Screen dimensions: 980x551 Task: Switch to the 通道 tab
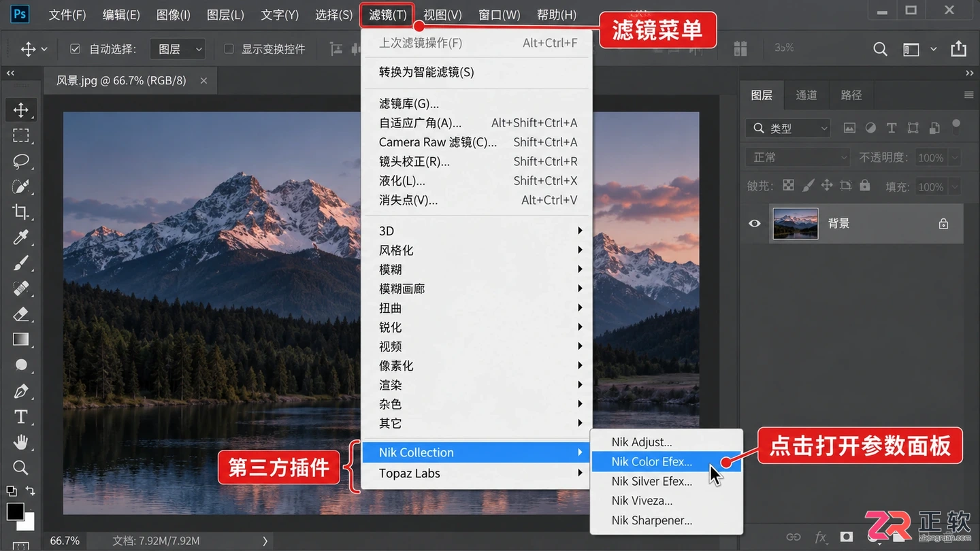click(806, 95)
